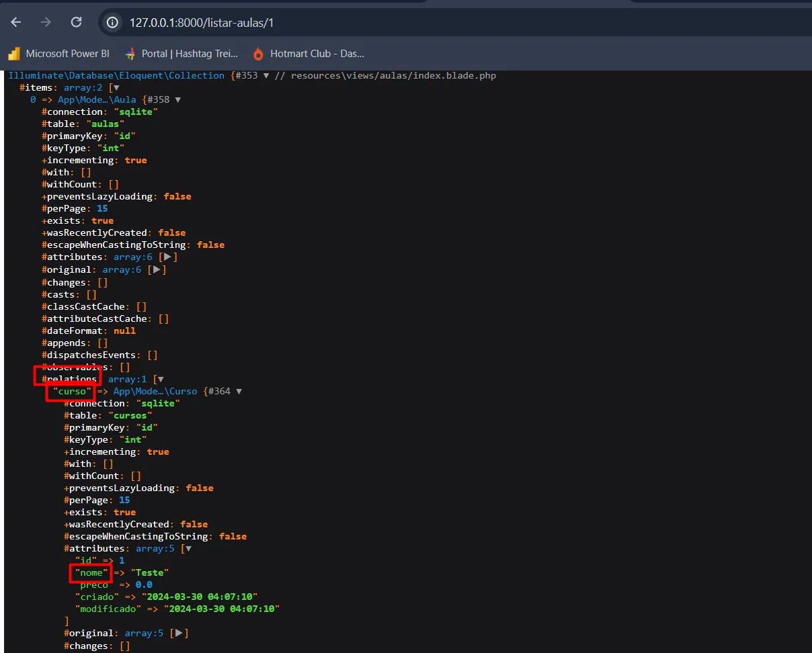Image resolution: width=812 pixels, height=653 pixels.
Task: Collapse the Aula #358 object
Action: [178, 100]
